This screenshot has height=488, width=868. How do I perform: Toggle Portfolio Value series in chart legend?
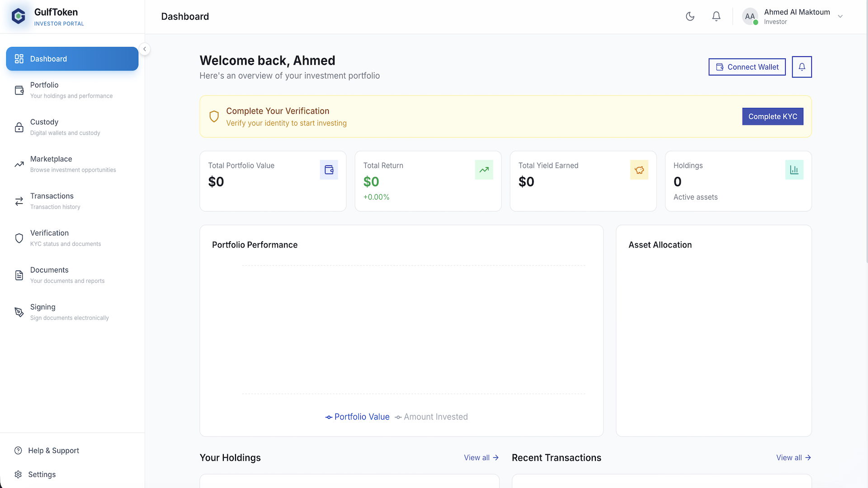click(357, 417)
